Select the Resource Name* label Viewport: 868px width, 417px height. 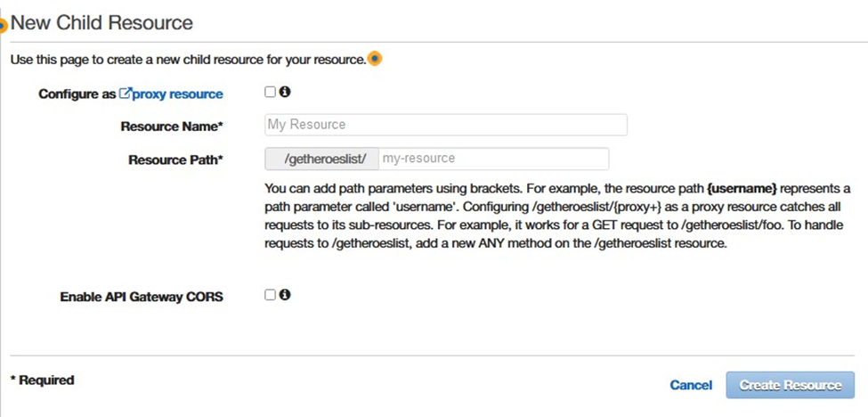(x=172, y=127)
